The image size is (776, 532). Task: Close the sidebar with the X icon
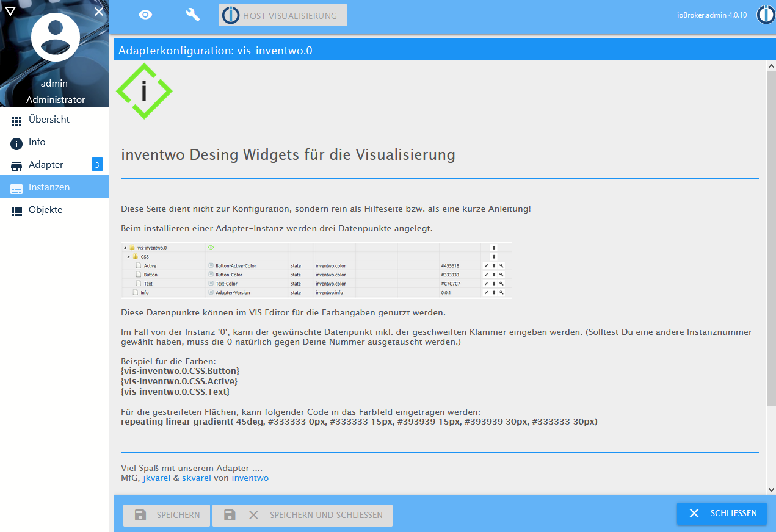(x=99, y=11)
